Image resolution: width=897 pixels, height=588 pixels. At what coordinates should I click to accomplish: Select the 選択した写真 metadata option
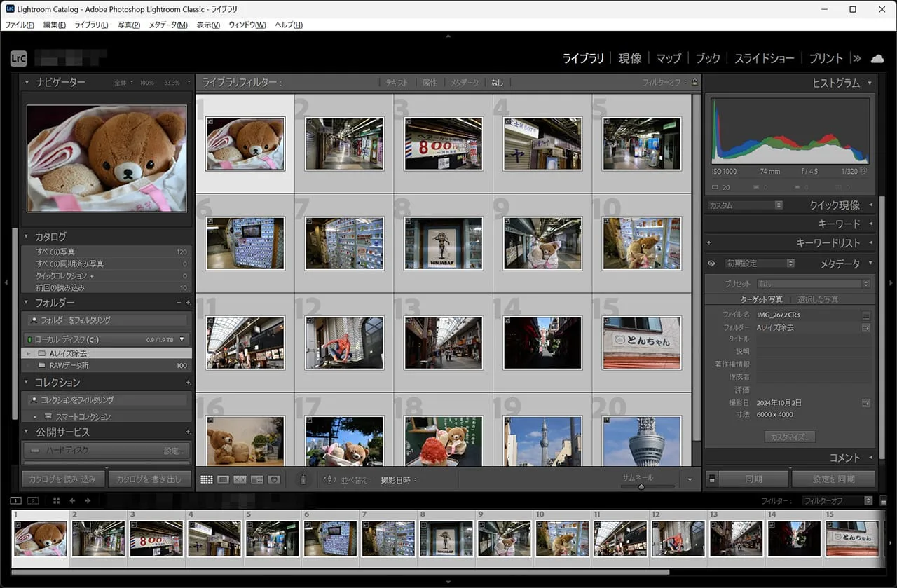817,299
